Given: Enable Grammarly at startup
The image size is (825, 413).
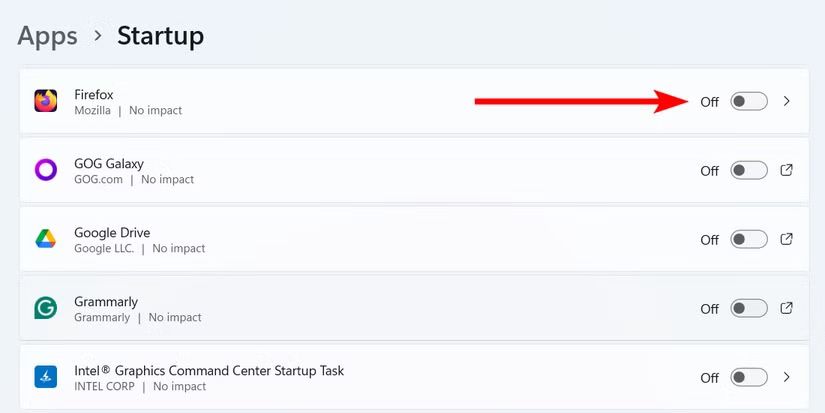Looking at the screenshot, I should pyautogui.click(x=748, y=308).
